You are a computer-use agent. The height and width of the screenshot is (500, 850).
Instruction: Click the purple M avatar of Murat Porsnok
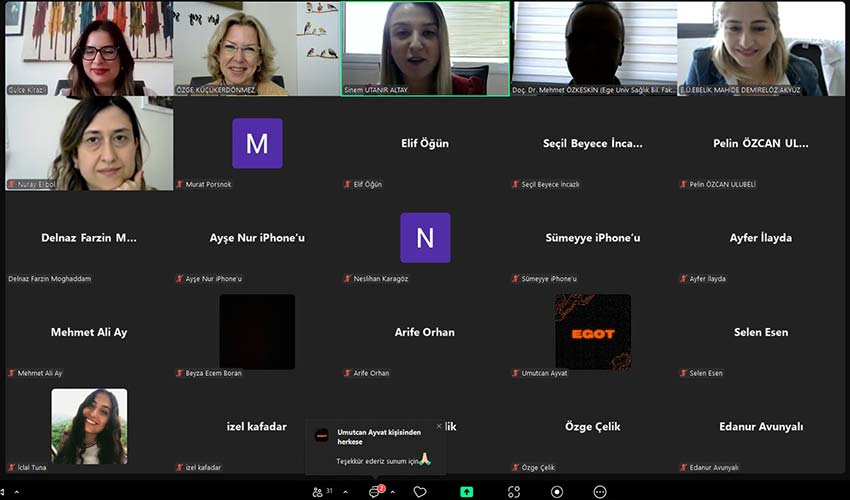pyautogui.click(x=257, y=143)
